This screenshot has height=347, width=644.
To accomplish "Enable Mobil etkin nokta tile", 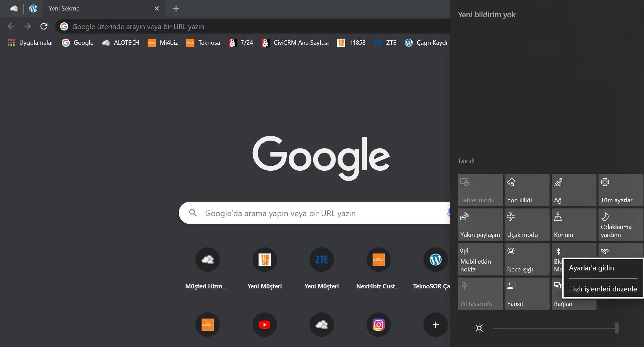I will click(480, 259).
